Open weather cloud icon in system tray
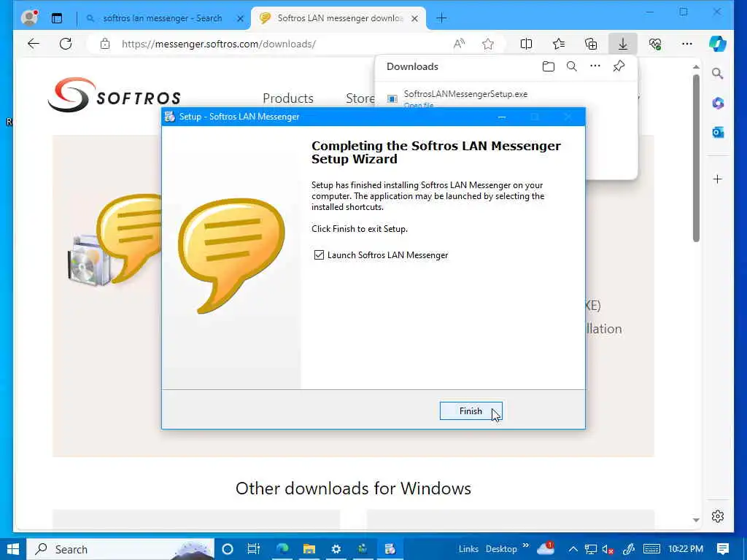 (546, 548)
